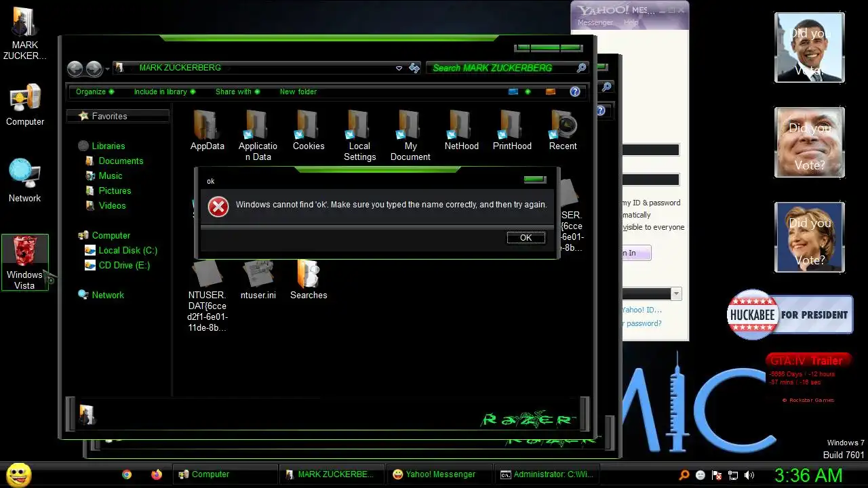Launch Google Chrome from the taskbar
This screenshot has height=488, width=868.
coord(127,474)
